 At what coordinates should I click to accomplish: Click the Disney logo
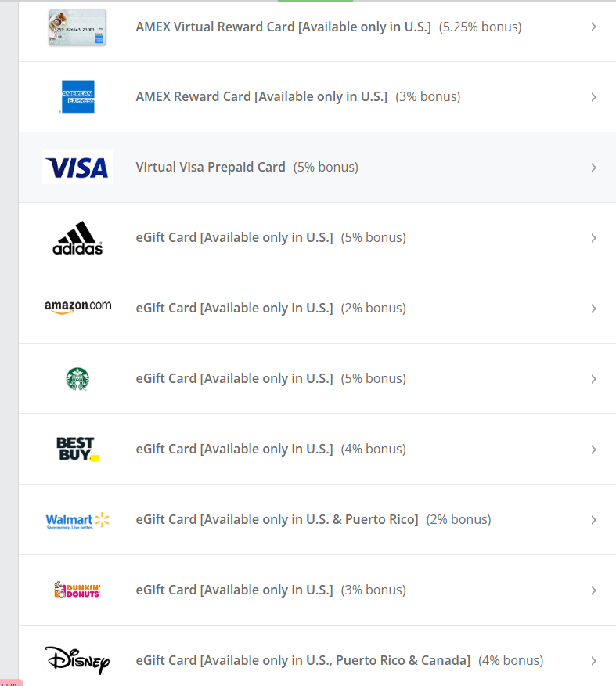coord(77,660)
